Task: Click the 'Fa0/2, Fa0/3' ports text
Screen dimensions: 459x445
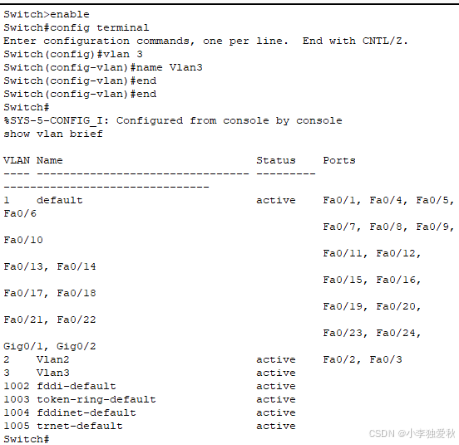Action: coord(362,360)
